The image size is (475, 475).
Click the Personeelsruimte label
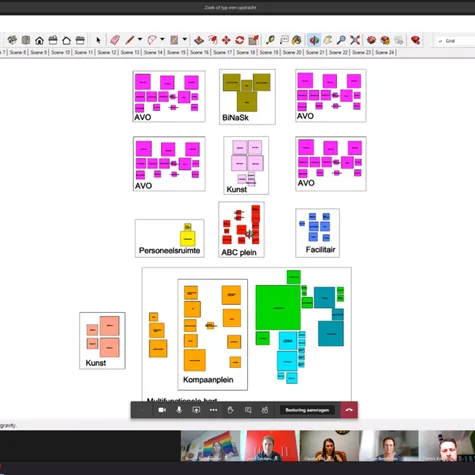169,251
